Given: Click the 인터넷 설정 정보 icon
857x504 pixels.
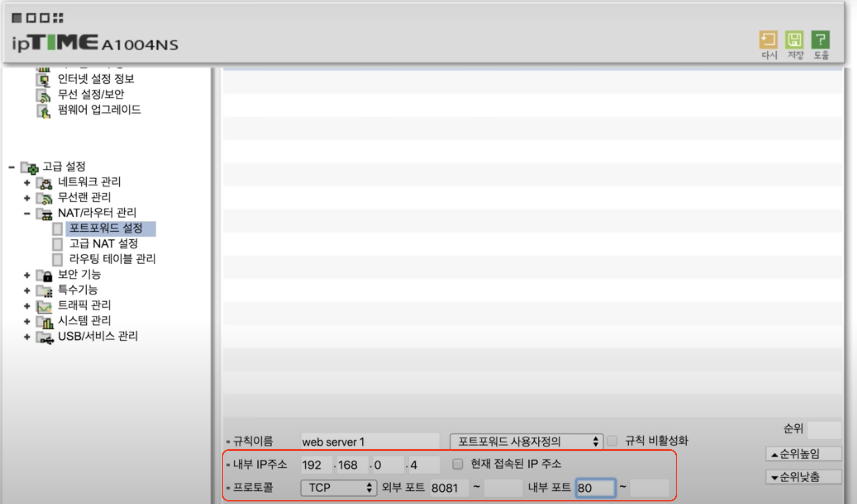Looking at the screenshot, I should click(43, 80).
